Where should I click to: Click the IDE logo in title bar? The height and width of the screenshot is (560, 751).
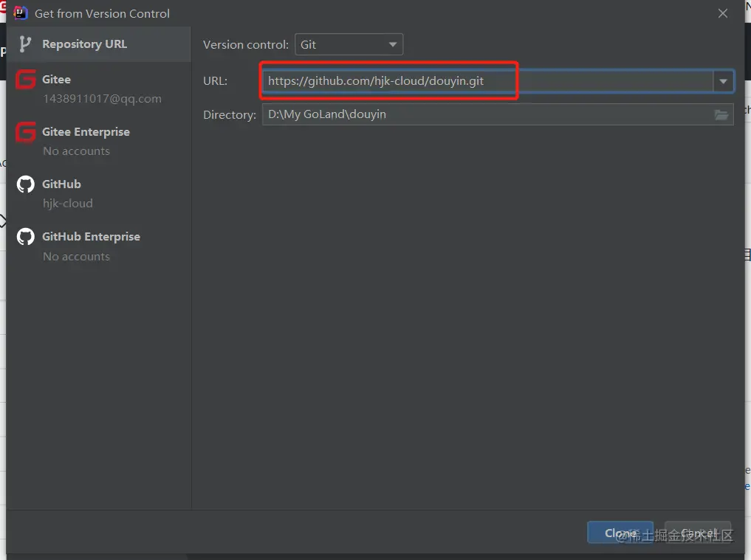coord(20,13)
